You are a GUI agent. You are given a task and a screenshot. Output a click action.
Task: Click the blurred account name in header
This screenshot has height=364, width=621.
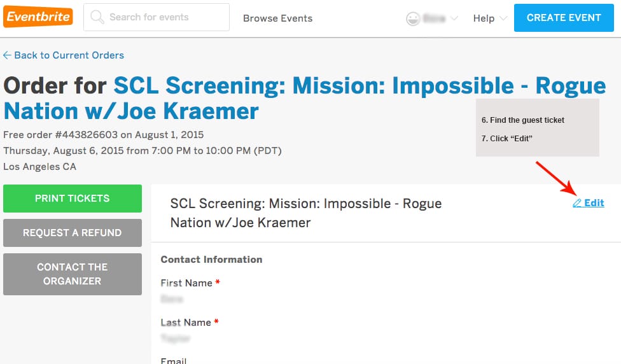[434, 18]
